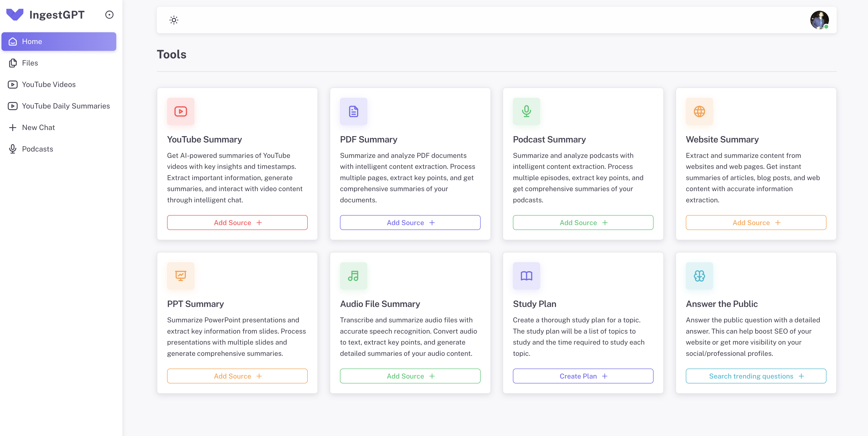Click the Website Summary globe icon

699,112
